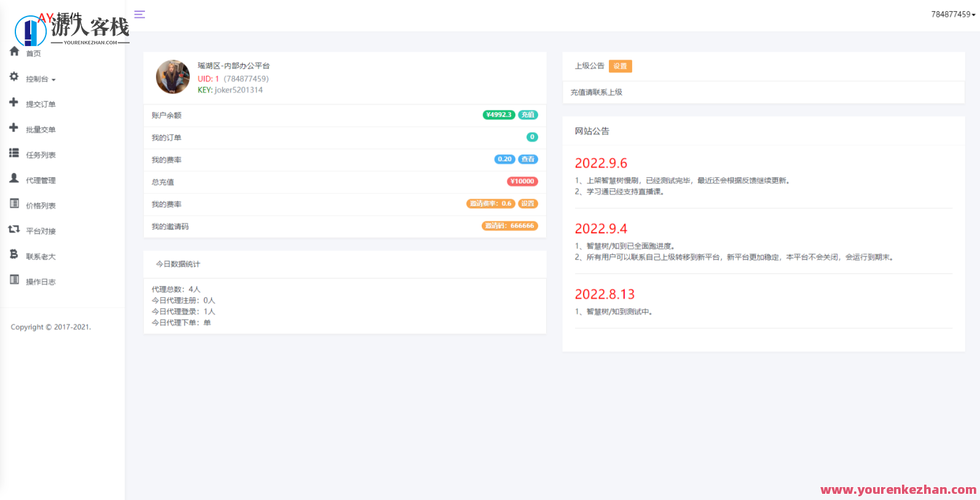Screen dimensions: 980x500
Task: Select 价格列表 menu item text
Action: click(41, 206)
